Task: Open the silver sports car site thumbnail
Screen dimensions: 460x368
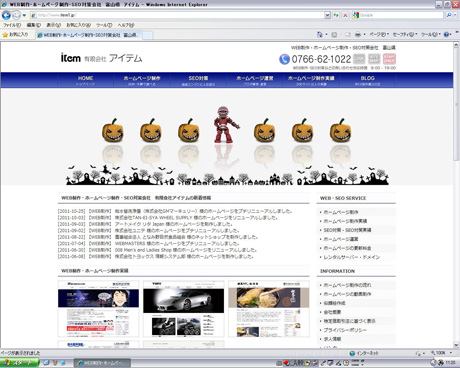Action: pyautogui.click(x=184, y=309)
